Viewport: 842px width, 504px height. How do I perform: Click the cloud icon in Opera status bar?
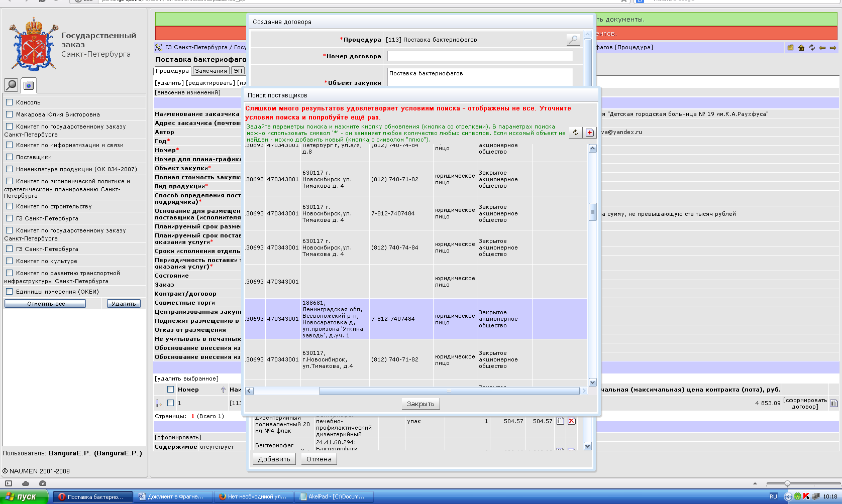coord(26,483)
